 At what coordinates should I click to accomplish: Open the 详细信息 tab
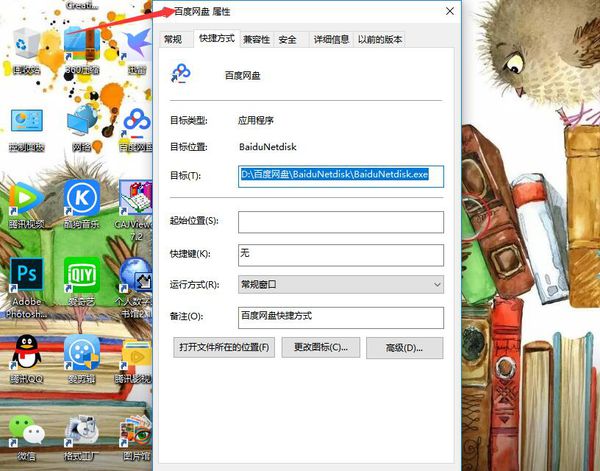[x=331, y=39]
